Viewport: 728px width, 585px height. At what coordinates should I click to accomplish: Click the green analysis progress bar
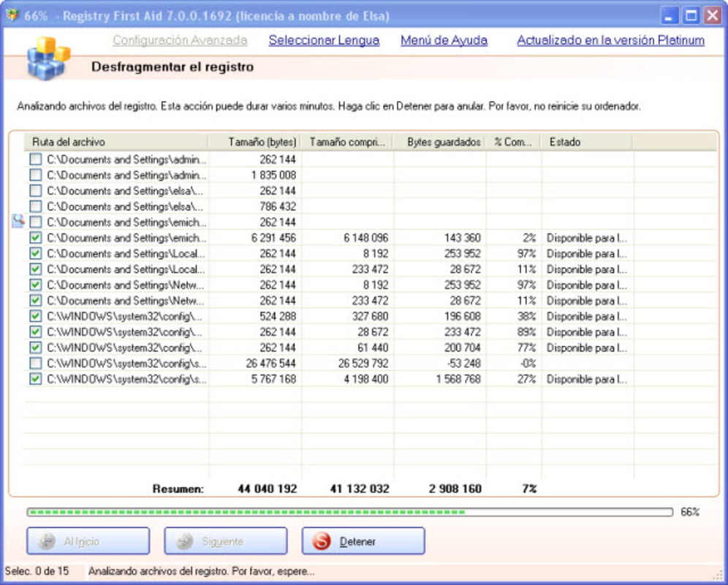(349, 512)
